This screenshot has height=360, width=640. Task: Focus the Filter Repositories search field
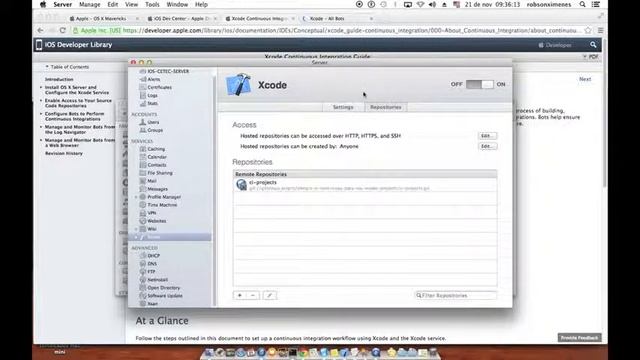click(456, 296)
